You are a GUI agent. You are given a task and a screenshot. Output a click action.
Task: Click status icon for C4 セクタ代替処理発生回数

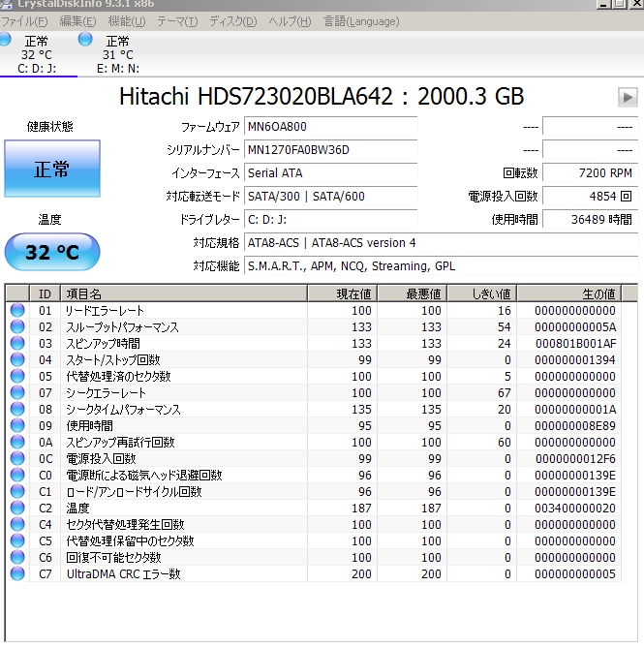tap(17, 524)
